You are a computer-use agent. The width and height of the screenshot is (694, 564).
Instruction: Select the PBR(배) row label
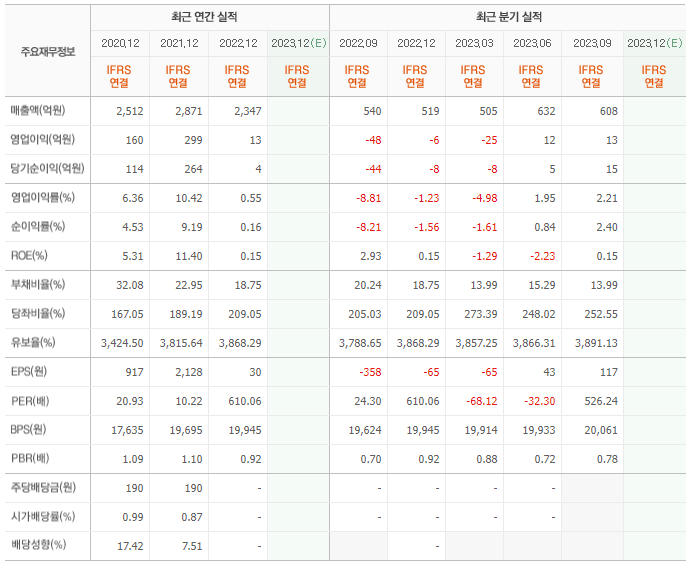[x=30, y=459]
